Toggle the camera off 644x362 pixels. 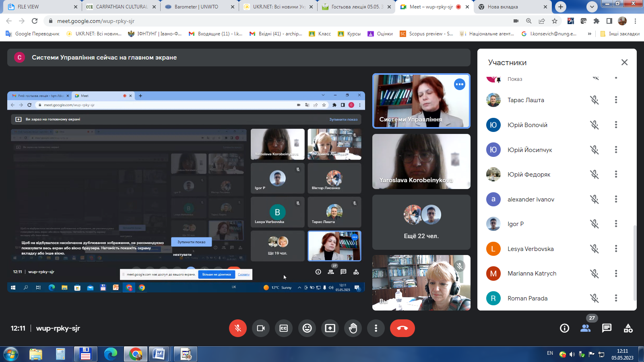click(261, 328)
